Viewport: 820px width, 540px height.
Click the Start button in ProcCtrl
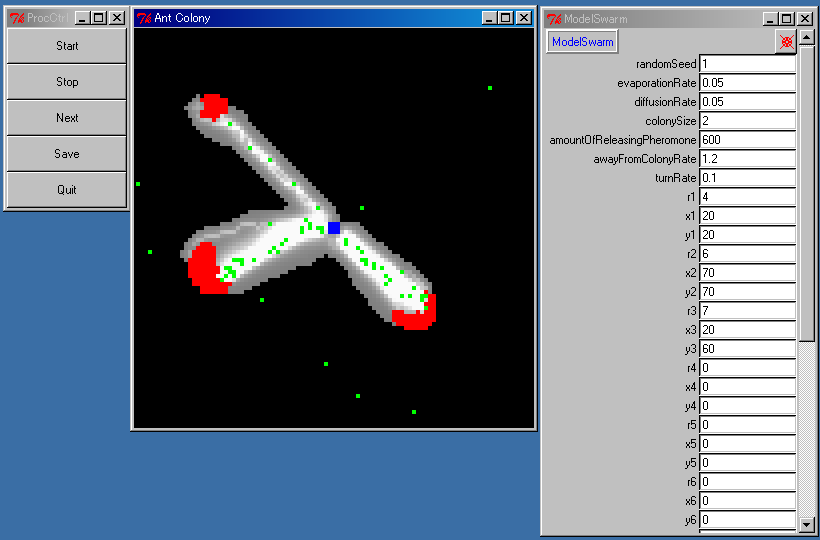click(x=66, y=46)
